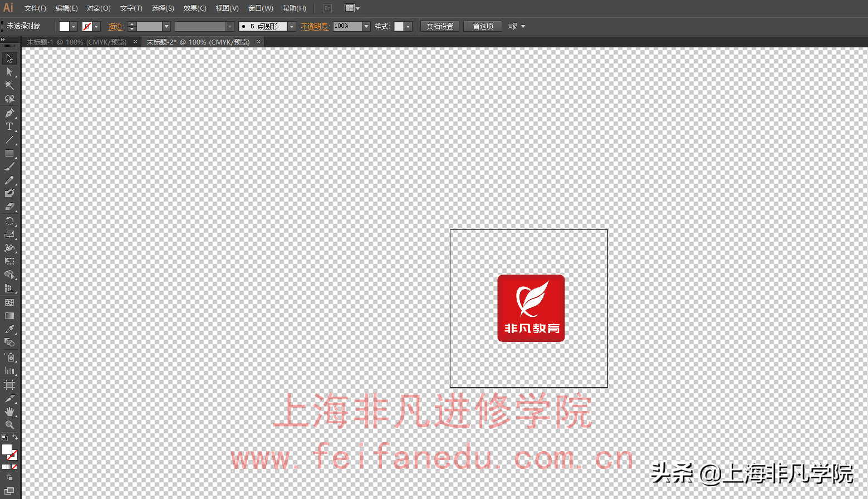Launch Bridge from the application bar
This screenshot has width=868, height=499.
click(x=327, y=8)
